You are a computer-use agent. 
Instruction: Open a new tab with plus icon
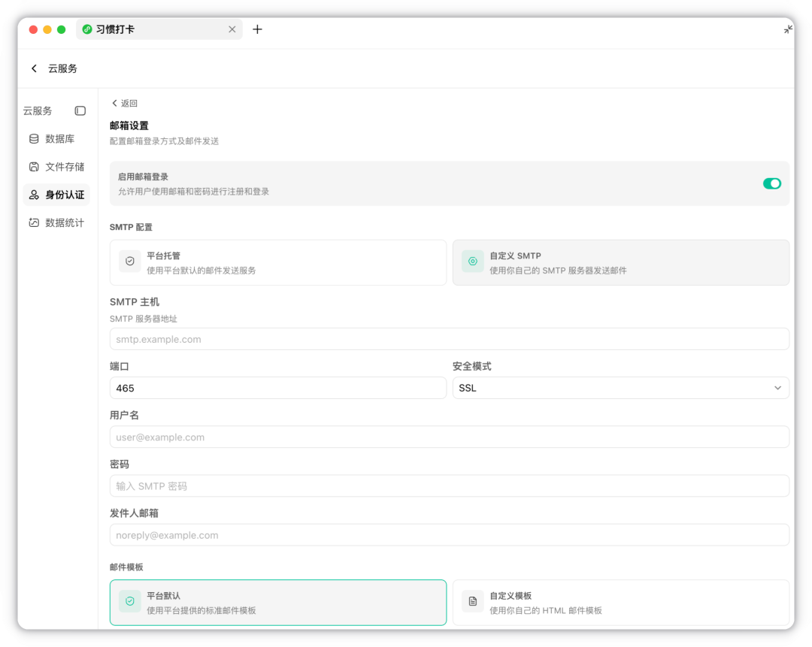coord(257,29)
